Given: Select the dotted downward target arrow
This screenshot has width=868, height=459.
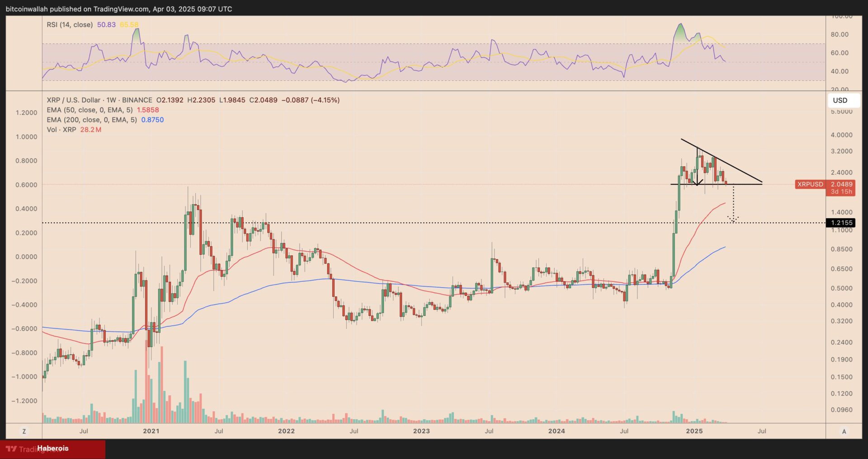Looking at the screenshot, I should pyautogui.click(x=733, y=203).
